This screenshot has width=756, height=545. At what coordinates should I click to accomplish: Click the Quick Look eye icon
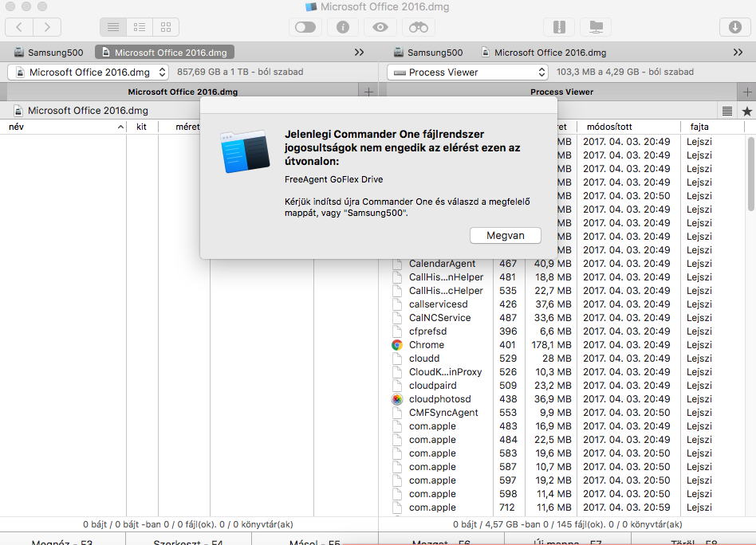pyautogui.click(x=380, y=27)
